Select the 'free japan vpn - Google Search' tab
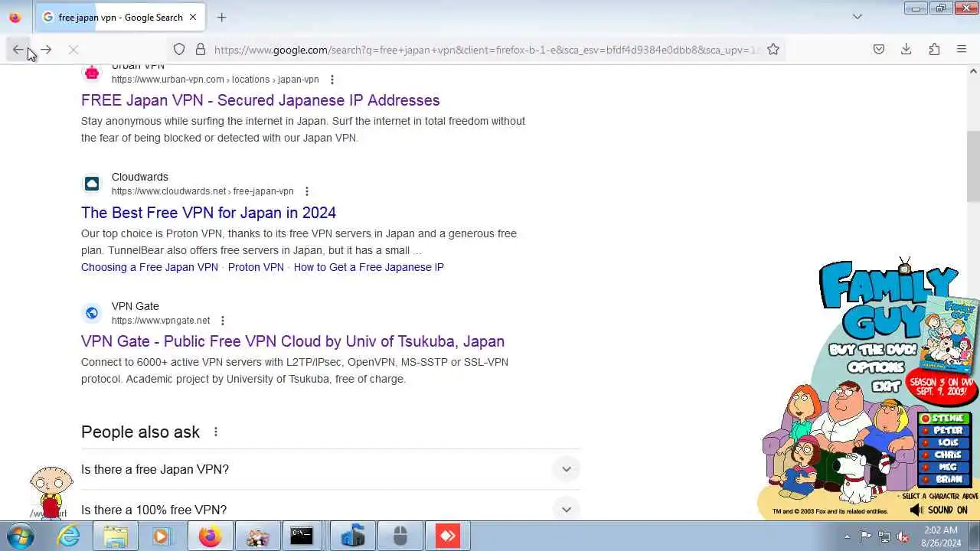Screen dimensions: 980x551 point(120,17)
